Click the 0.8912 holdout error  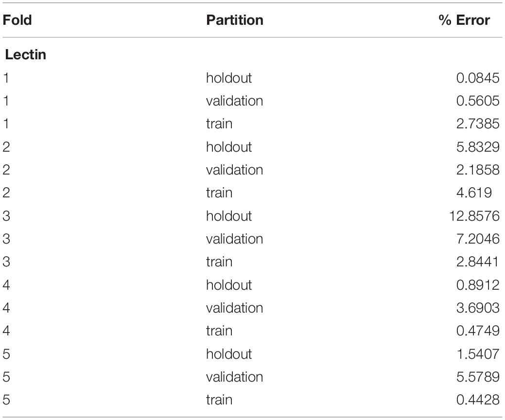pyautogui.click(x=478, y=285)
